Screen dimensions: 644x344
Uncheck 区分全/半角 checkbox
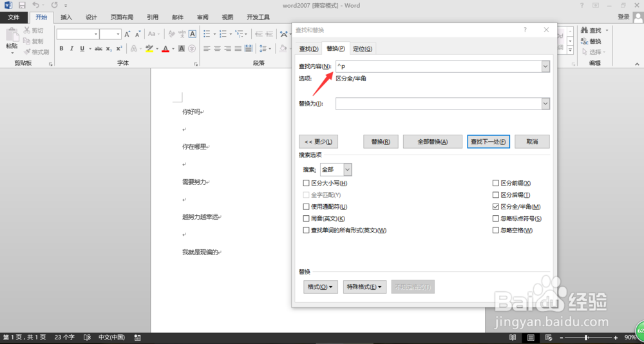(x=495, y=207)
